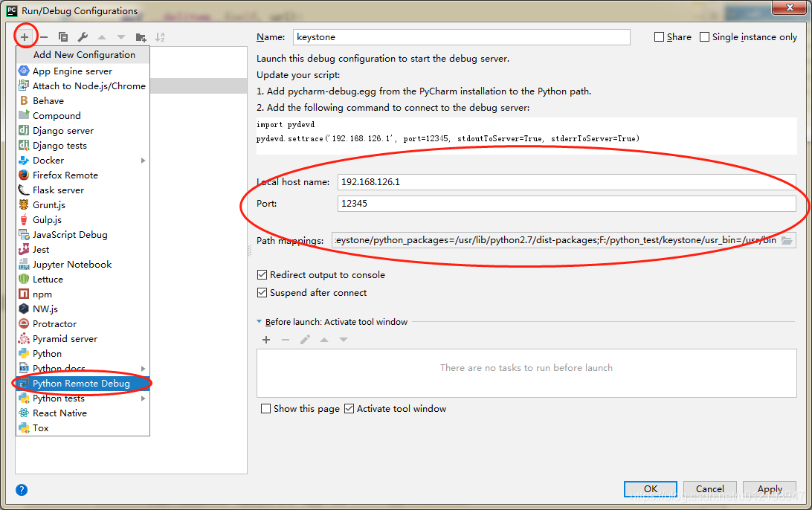This screenshot has height=510, width=812.
Task: Toggle Single instance only checkbox
Action: coord(704,36)
